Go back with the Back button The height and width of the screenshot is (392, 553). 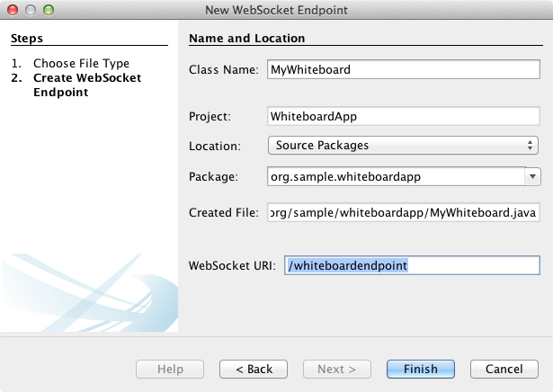pos(253,370)
